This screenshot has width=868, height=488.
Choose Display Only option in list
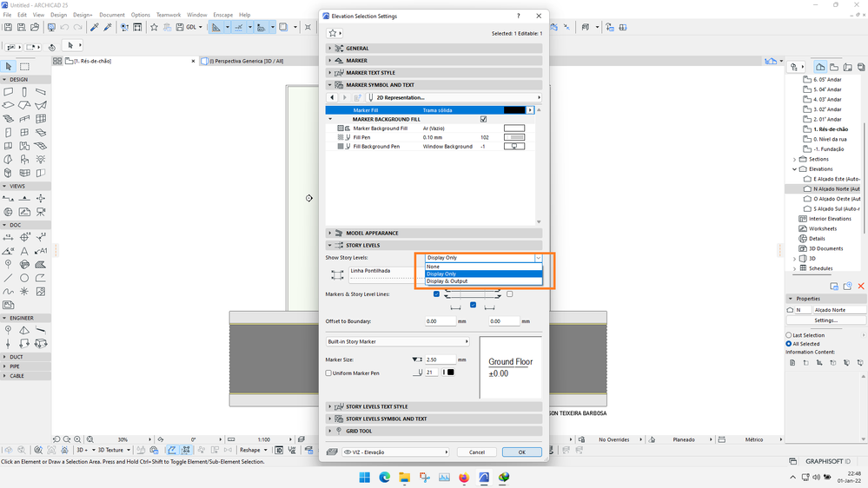[x=483, y=274]
